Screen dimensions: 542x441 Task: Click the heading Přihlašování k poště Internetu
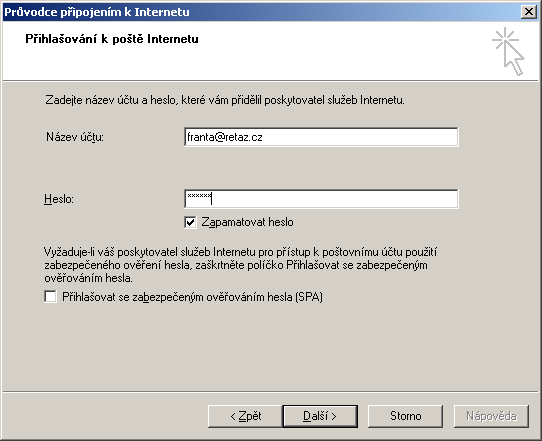click(112, 39)
